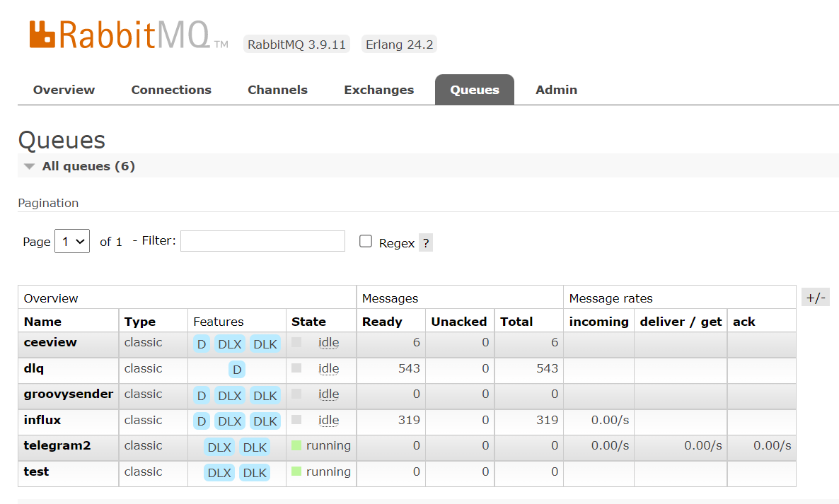Open the Admin tab
This screenshot has width=839, height=504.
click(556, 90)
